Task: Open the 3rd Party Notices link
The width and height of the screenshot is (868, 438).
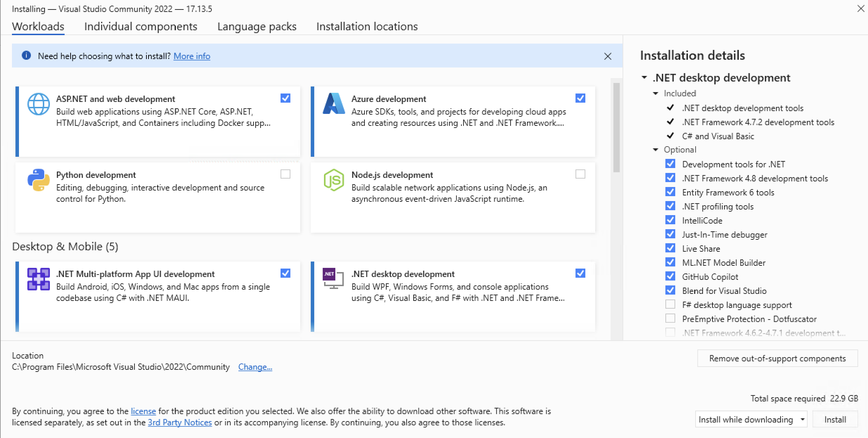Action: coord(180,423)
